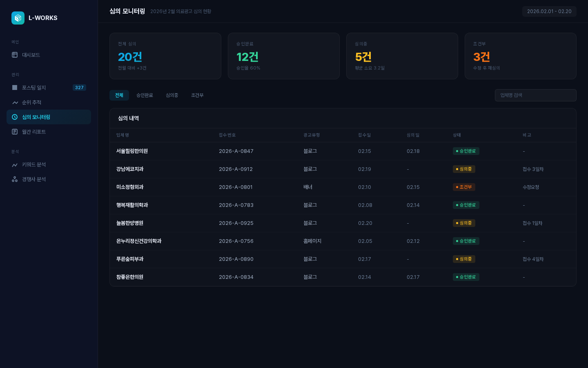Switch to the 승인완료 filter tab
The width and height of the screenshot is (588, 368).
145,95
